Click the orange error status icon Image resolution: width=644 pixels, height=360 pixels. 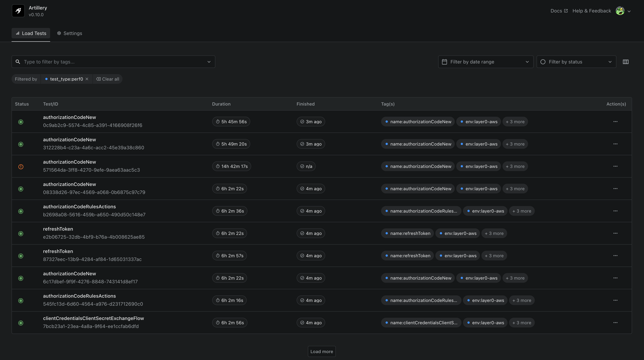[21, 167]
